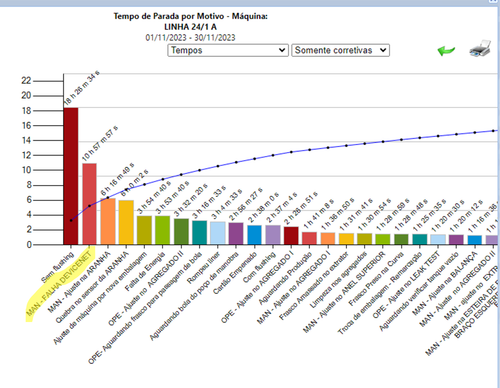Image resolution: width=500 pixels, height=388 pixels.
Task: Click the 'Quebra no sensor da ARANHA' label
Action: click(x=92, y=287)
